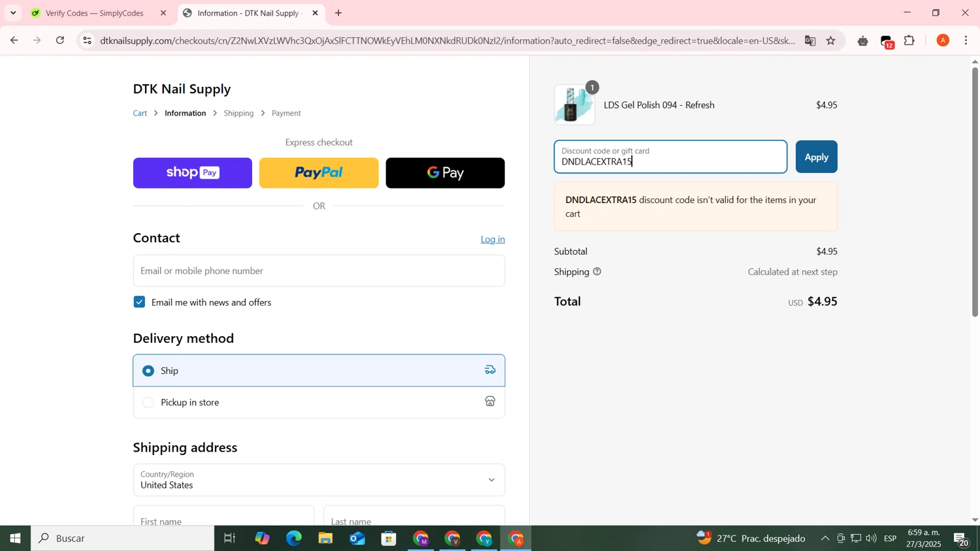Screen dimensions: 980x551
Task: Open File Explorer from taskbar
Action: (325, 539)
